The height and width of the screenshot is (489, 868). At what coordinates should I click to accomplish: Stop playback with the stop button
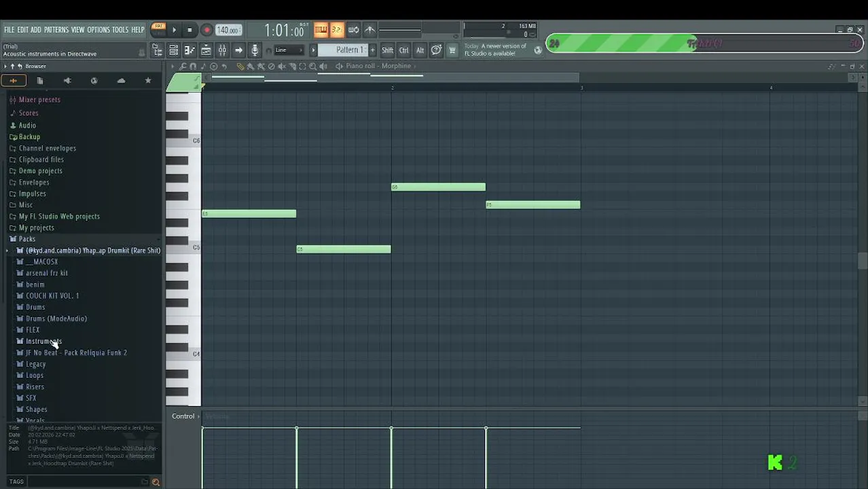coord(190,30)
